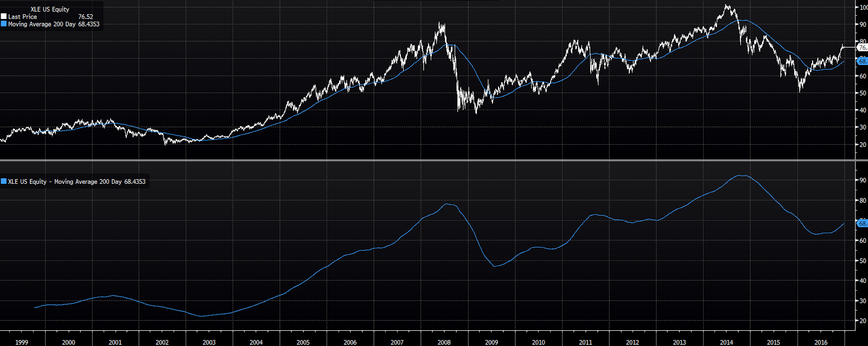This screenshot has width=868, height=346.
Task: Click the blue 68 tag on upper axis
Action: [862, 61]
